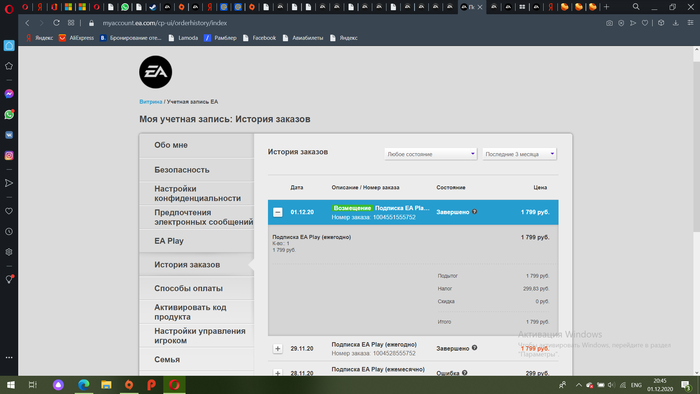
Task: Reload the current page
Action: pyautogui.click(x=56, y=23)
